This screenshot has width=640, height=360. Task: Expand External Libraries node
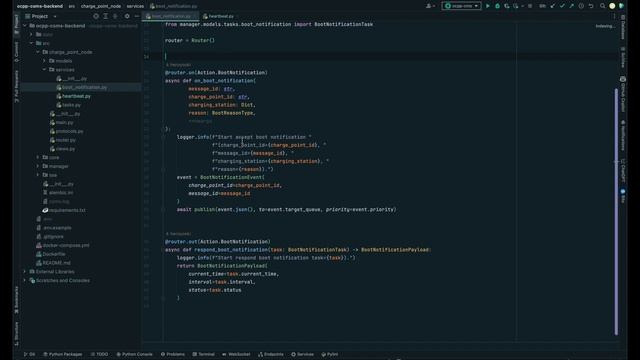pos(25,272)
